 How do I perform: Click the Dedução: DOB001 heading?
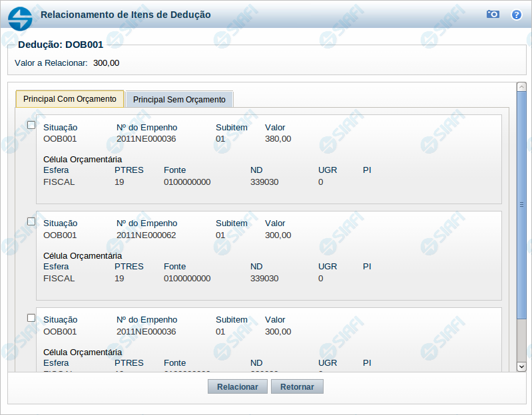[61, 45]
